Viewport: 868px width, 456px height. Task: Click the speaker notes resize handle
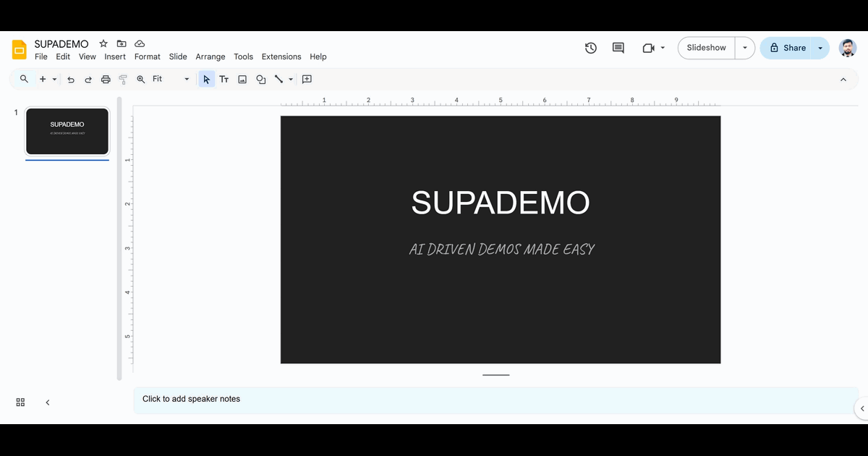[x=496, y=375]
